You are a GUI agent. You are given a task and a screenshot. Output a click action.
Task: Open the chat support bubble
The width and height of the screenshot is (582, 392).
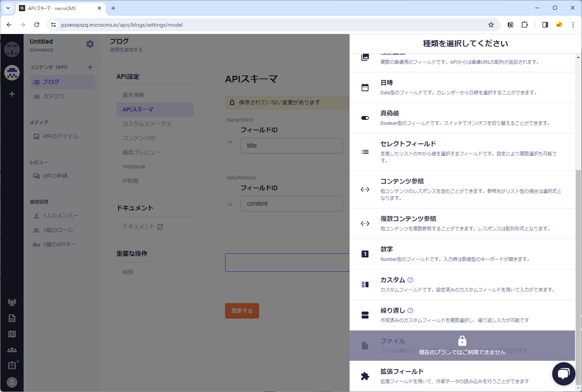pos(564,374)
